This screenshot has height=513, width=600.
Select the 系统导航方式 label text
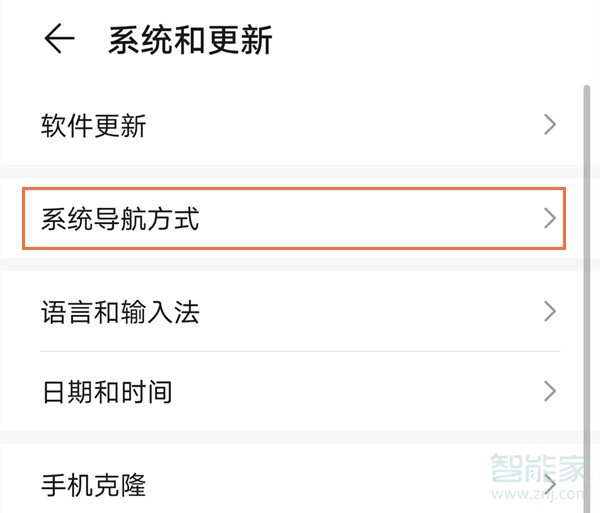tap(120, 219)
